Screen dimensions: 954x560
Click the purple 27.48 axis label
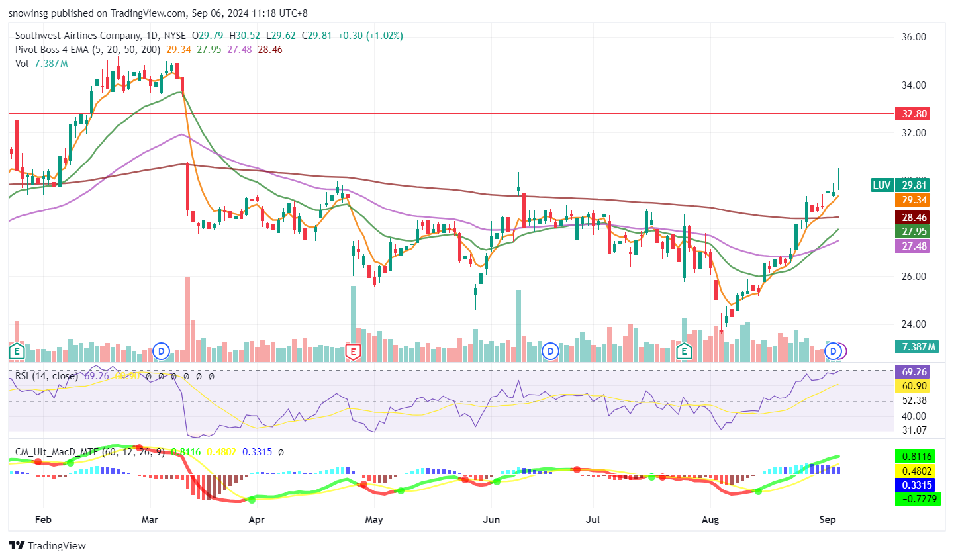click(914, 246)
